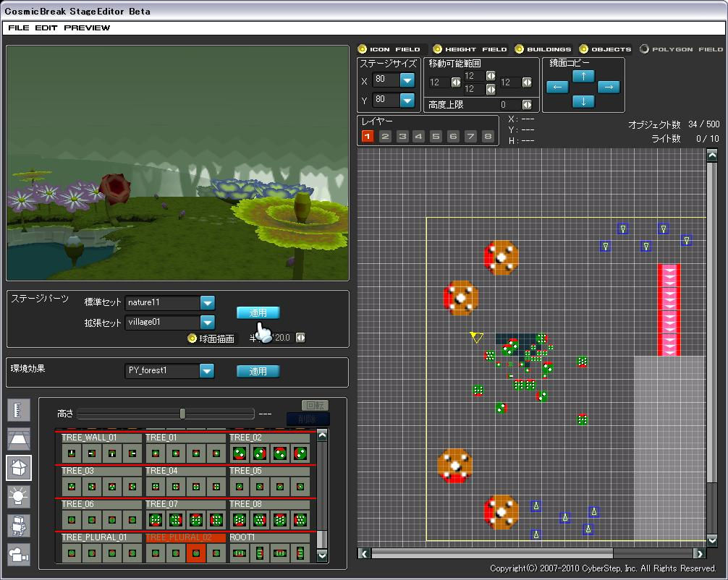Click 適用 button for stage parts
Screen dimensions: 728x580
pos(258,312)
